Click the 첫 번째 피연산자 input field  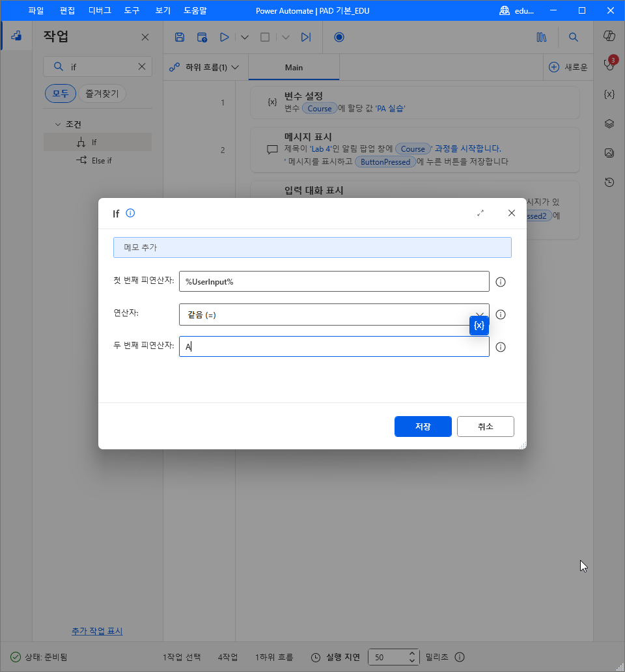334,281
